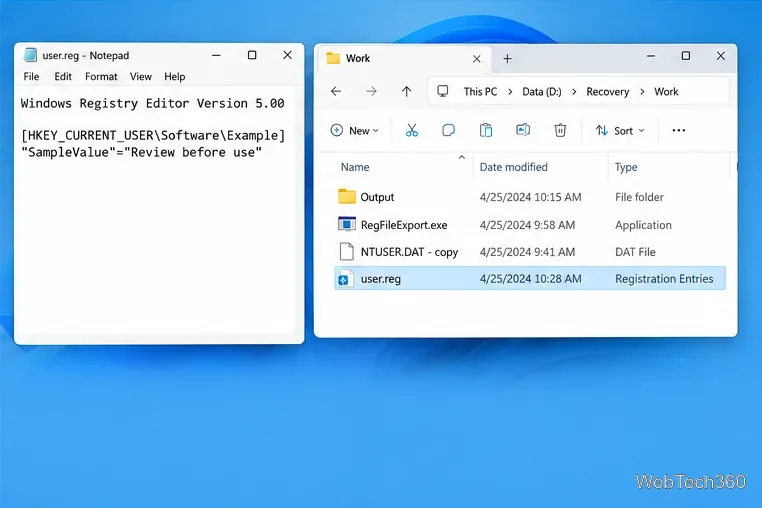762x508 pixels.
Task: Navigate to Data (D:) breadcrumb
Action: point(541,91)
